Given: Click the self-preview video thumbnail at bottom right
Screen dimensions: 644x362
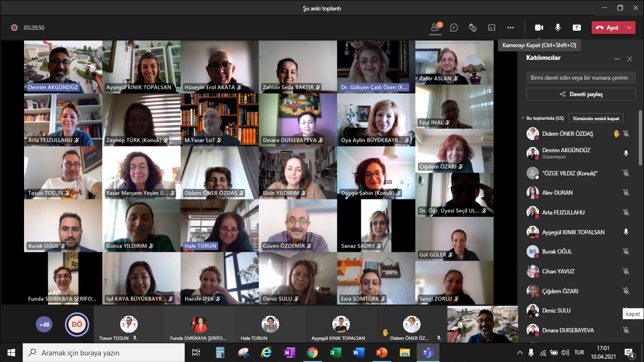Looking at the screenshot, I should (482, 324).
